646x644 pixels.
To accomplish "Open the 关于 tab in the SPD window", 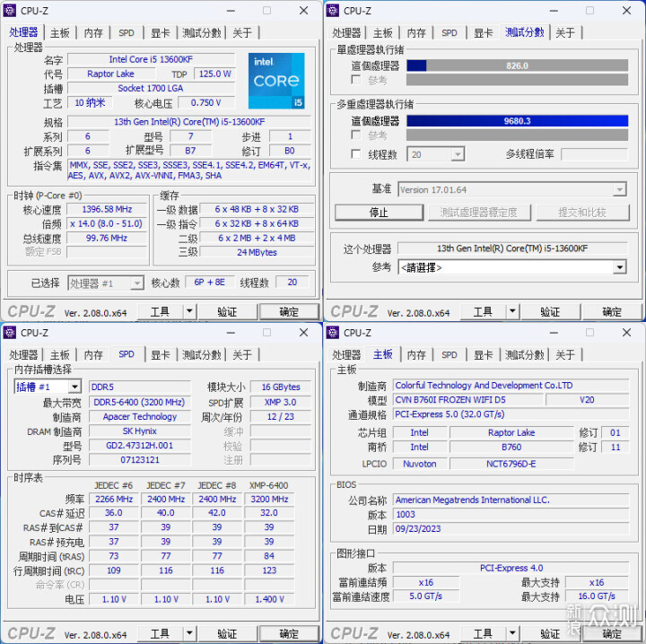I will pos(242,354).
